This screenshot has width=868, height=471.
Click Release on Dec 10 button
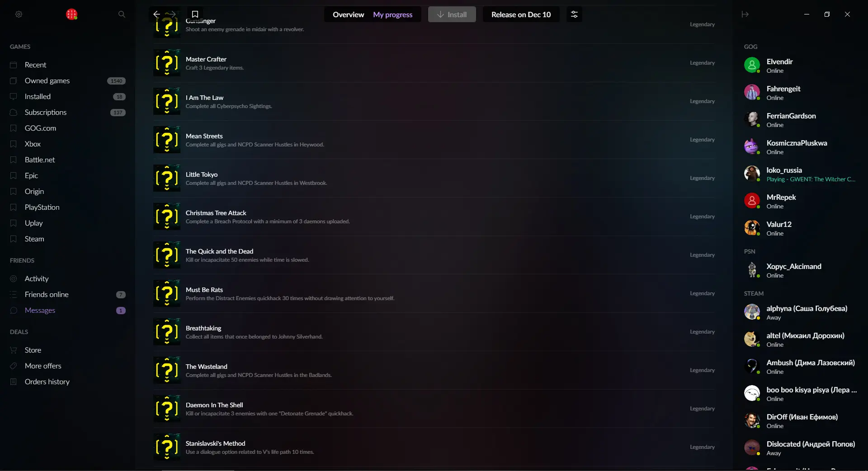(x=521, y=14)
